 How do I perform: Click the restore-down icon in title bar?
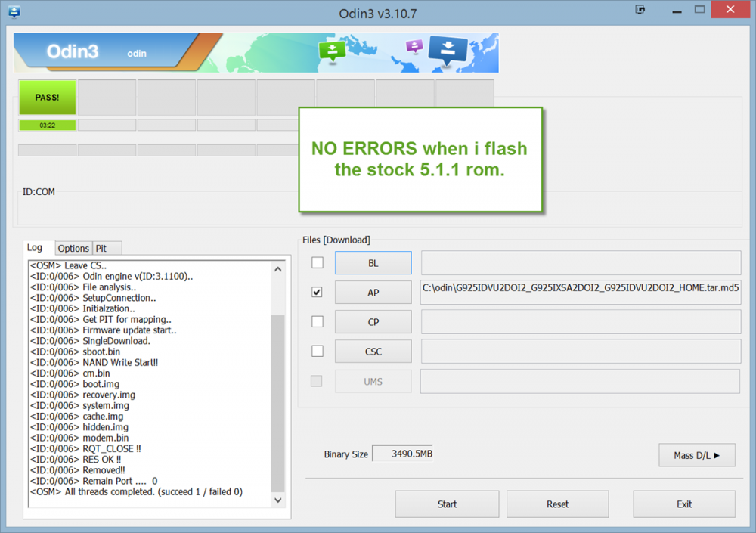642,10
